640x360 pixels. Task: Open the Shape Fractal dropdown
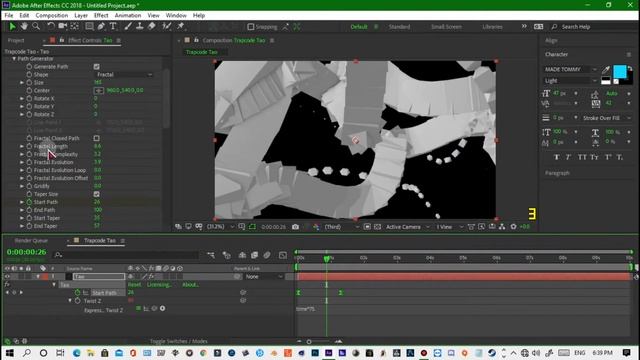click(x=124, y=75)
